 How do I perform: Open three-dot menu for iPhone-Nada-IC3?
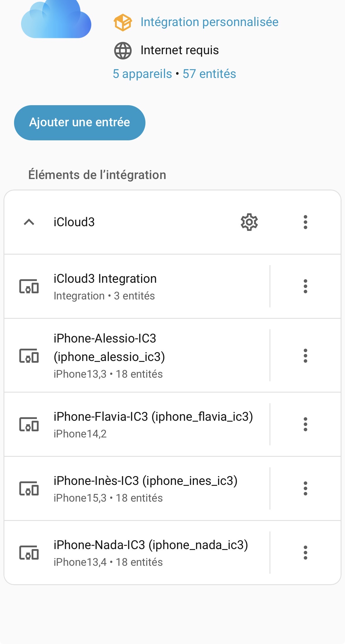tap(305, 553)
